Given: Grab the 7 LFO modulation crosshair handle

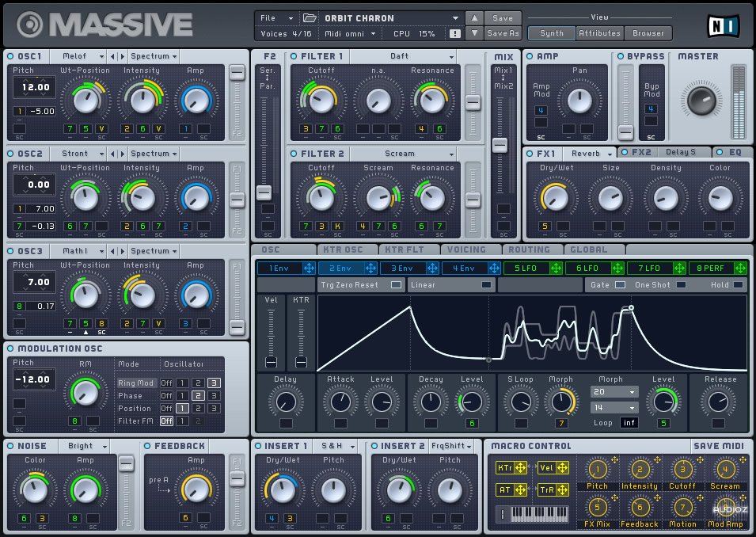Looking at the screenshot, I should [x=679, y=268].
